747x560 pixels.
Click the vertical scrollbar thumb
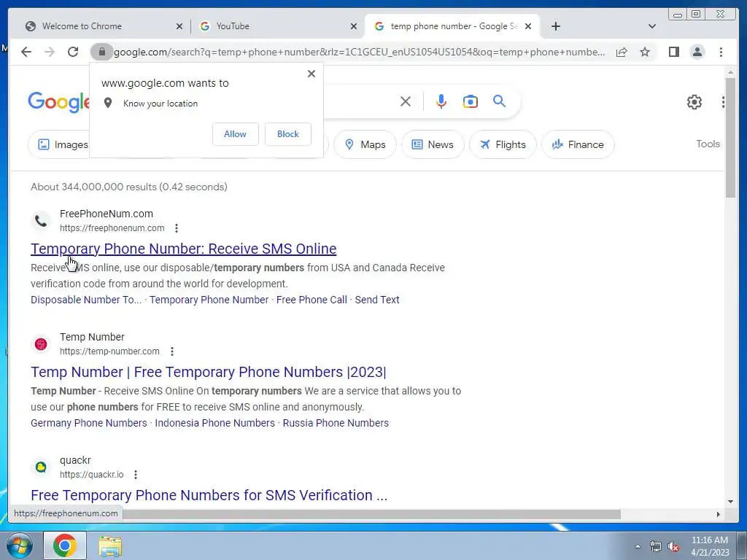coord(730,138)
